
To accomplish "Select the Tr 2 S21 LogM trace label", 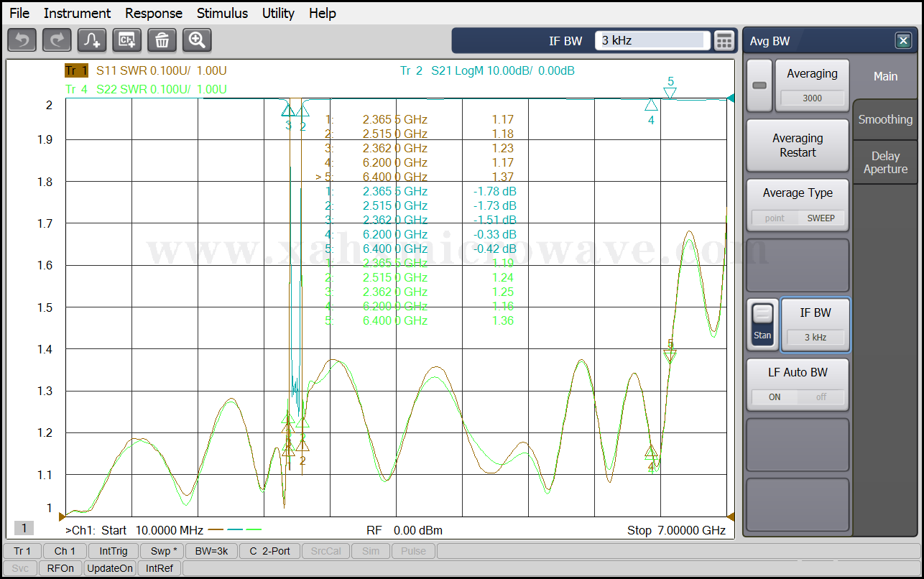I will (487, 70).
